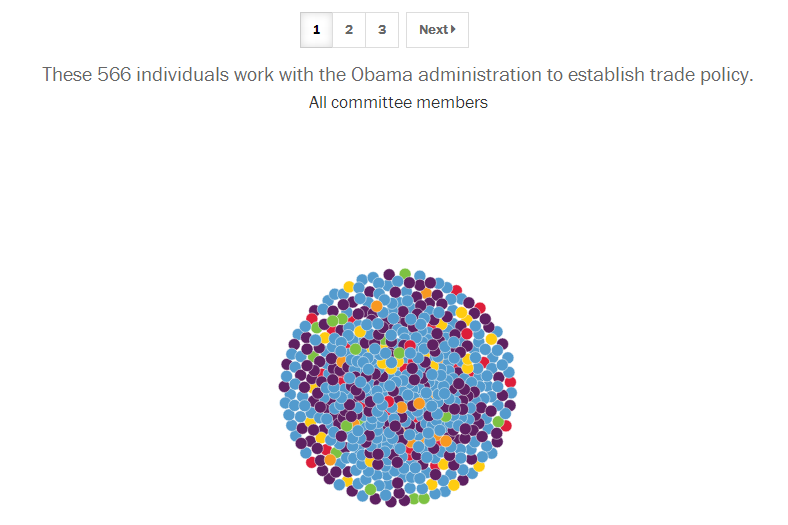Click the green dot at the cluster's very top
This screenshot has width=788, height=525.
click(405, 274)
